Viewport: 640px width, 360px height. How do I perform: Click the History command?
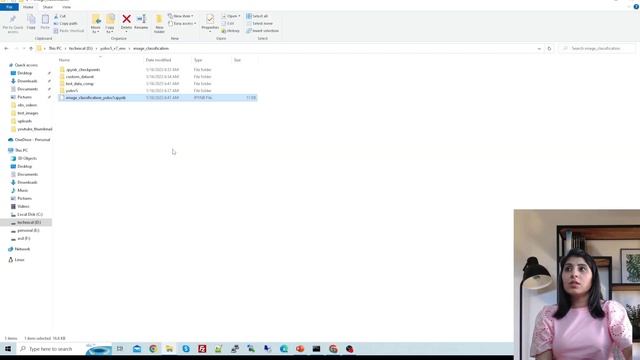(231, 31)
